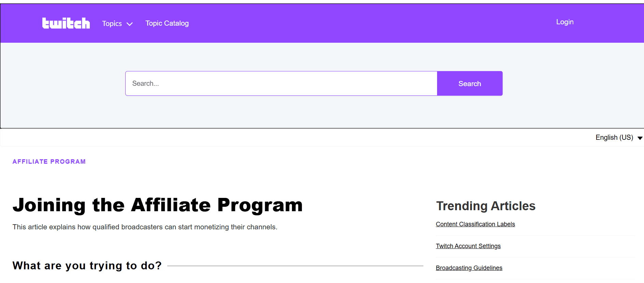
Task: Open the Broadcasting Guidelines article
Action: 469,268
